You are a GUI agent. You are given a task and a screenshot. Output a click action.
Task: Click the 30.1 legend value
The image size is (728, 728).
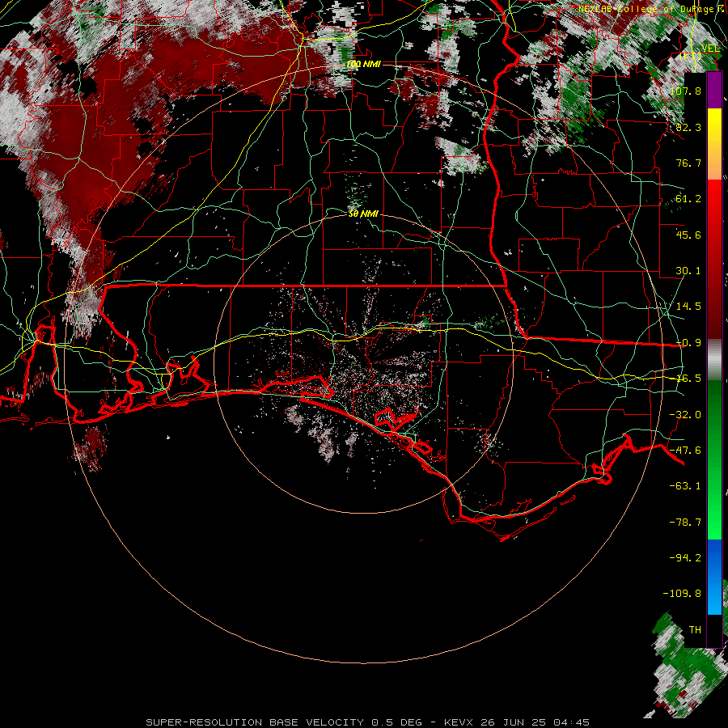coord(688,270)
